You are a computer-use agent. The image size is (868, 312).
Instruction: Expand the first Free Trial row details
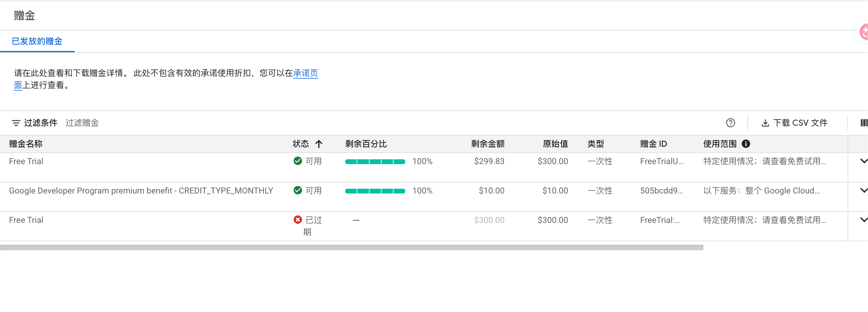(864, 161)
